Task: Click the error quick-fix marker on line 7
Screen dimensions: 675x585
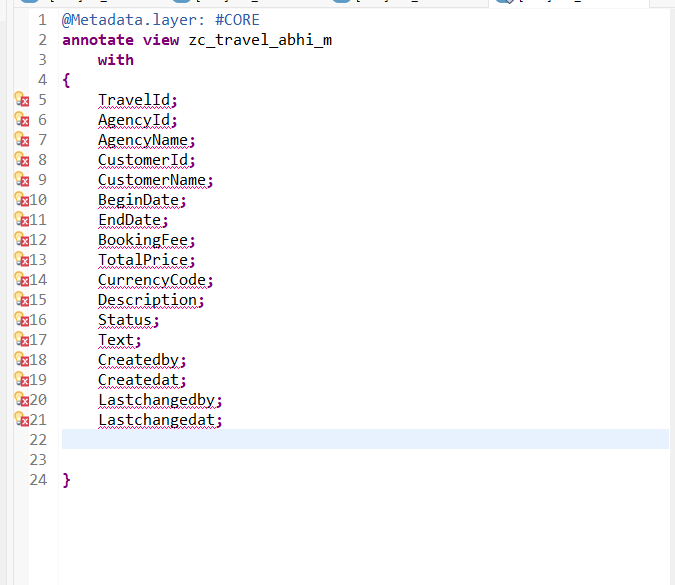Action: click(x=22, y=139)
